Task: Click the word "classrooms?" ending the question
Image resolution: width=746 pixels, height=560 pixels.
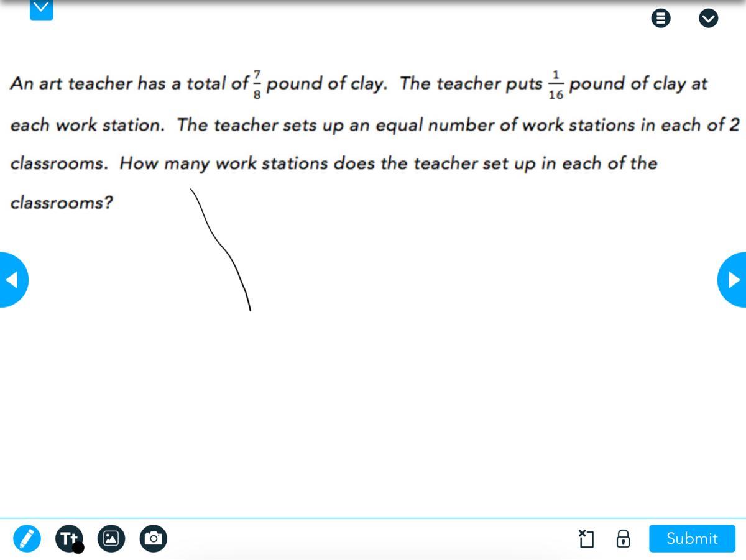Action: (62, 203)
